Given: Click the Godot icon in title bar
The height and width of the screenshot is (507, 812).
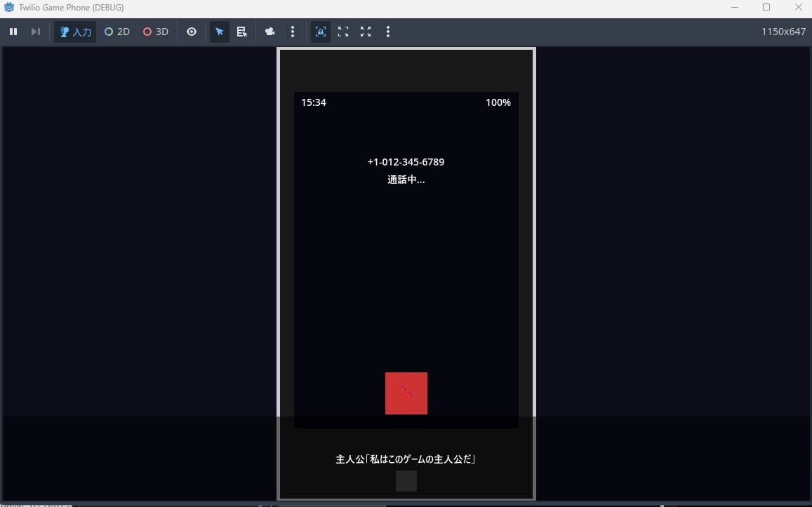Looking at the screenshot, I should [9, 7].
